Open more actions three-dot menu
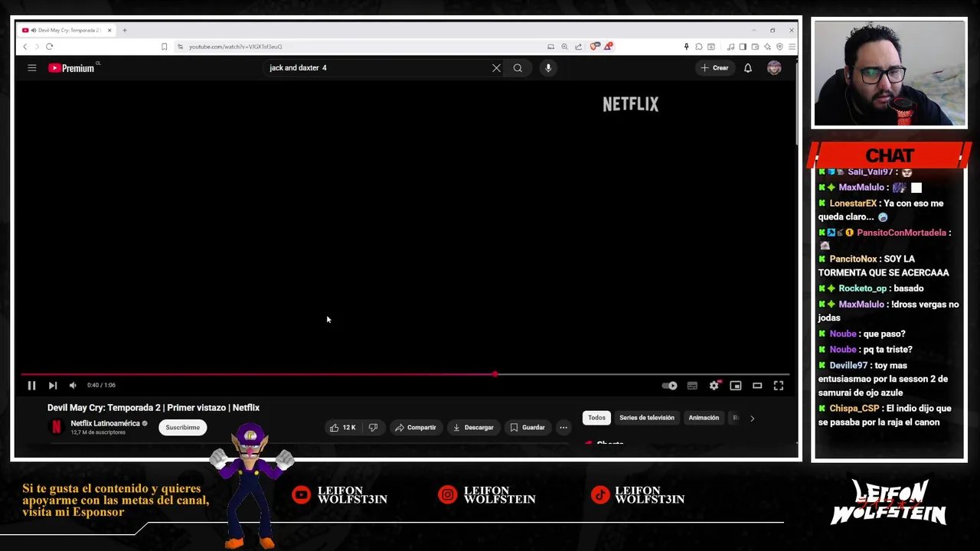980x551 pixels. pos(563,428)
